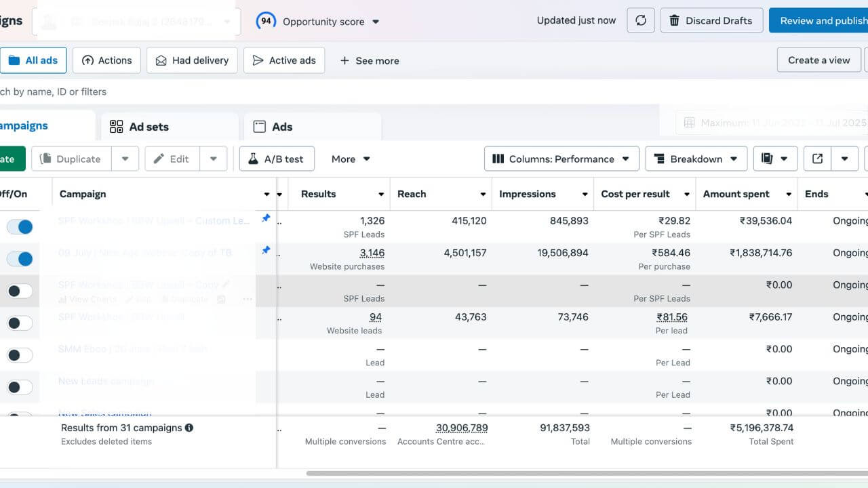This screenshot has width=868, height=488.
Task: Click the A/B test flask button
Action: [x=276, y=159]
